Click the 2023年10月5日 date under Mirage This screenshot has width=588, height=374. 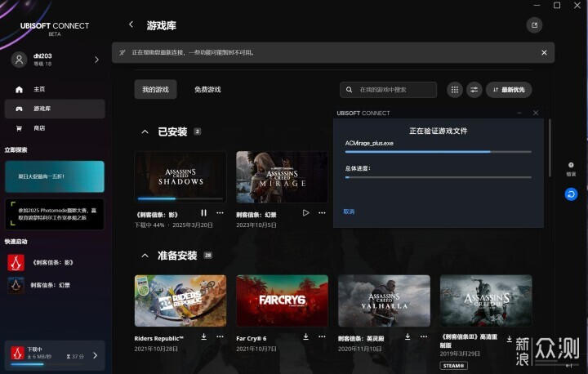pyautogui.click(x=256, y=225)
